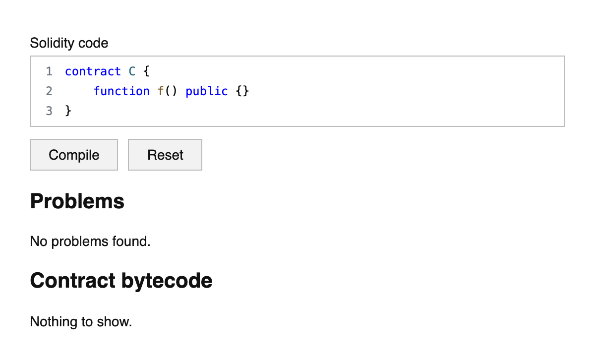Click the "No problems found." message
The width and height of the screenshot is (595, 364).
90,242
